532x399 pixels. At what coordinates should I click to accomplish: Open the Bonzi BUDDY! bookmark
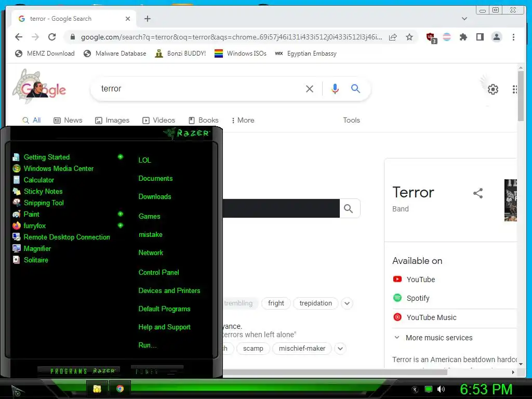180,54
